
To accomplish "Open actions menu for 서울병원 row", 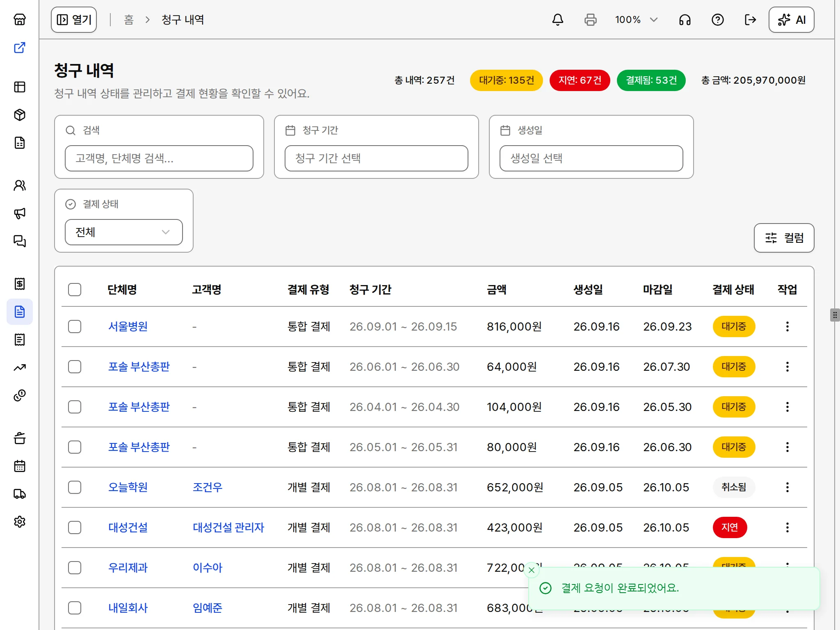I will (x=787, y=326).
